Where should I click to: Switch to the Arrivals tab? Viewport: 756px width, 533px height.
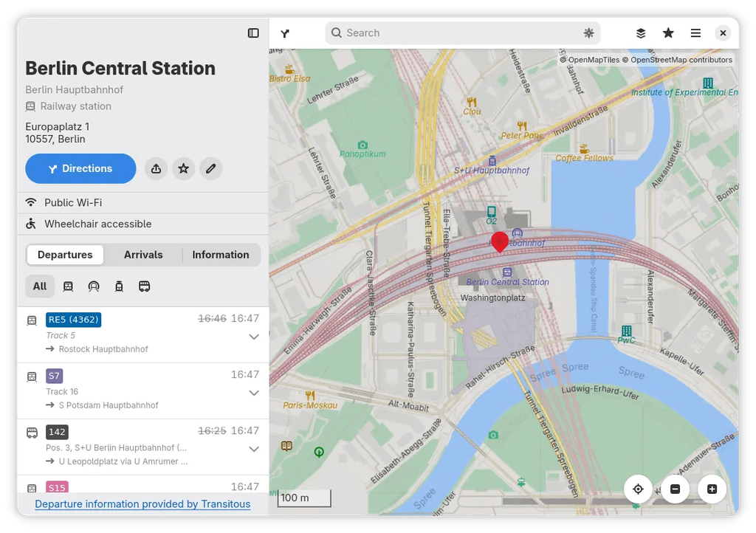click(143, 255)
